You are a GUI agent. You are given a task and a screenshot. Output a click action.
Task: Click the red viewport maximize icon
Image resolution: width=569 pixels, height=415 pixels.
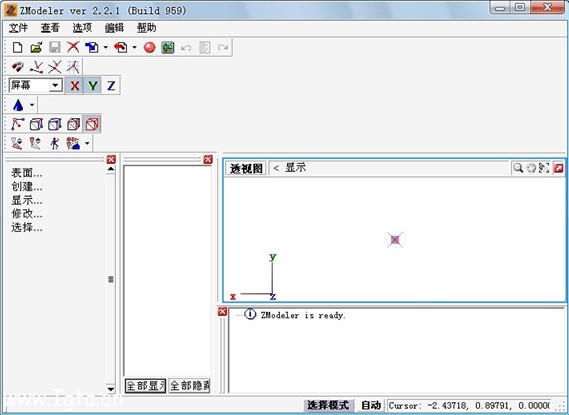pyautogui.click(x=558, y=168)
